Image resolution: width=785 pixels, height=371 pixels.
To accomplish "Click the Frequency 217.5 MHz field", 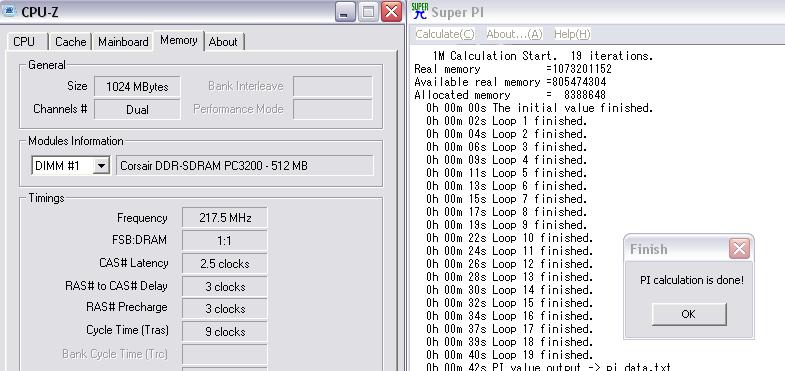I will 225,218.
